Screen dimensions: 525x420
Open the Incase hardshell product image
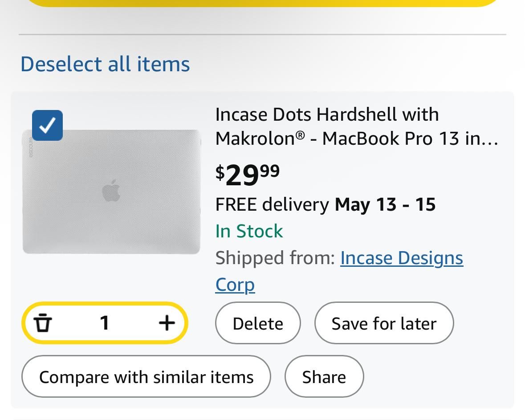[x=111, y=192]
